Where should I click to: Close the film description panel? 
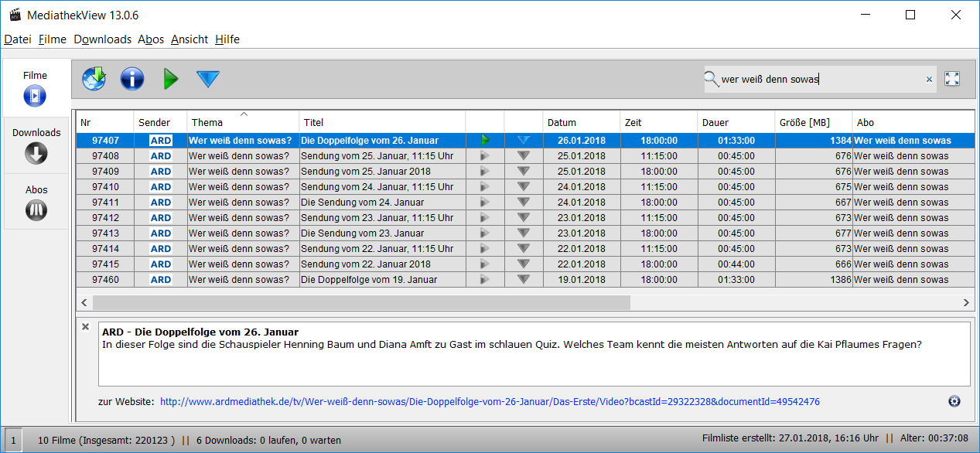pos(86,327)
